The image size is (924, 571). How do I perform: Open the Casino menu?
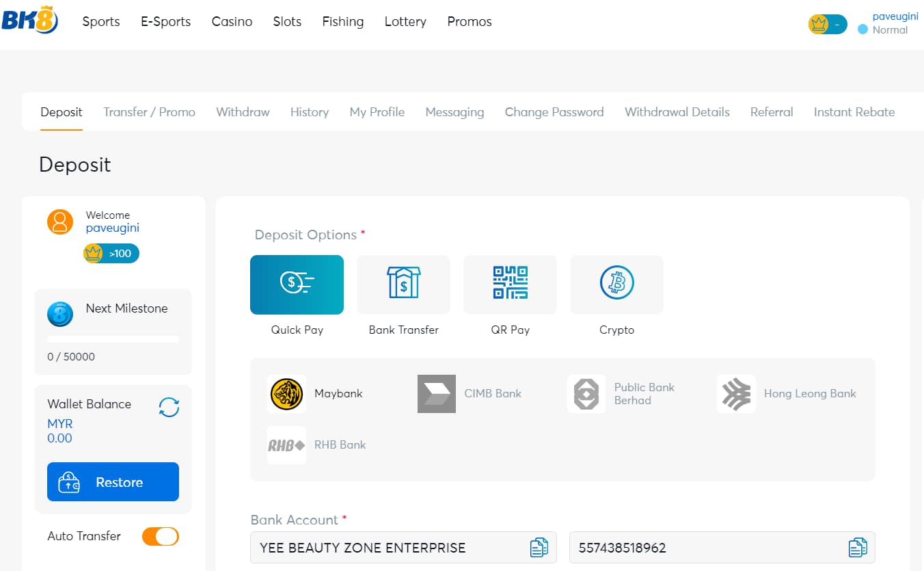(232, 22)
